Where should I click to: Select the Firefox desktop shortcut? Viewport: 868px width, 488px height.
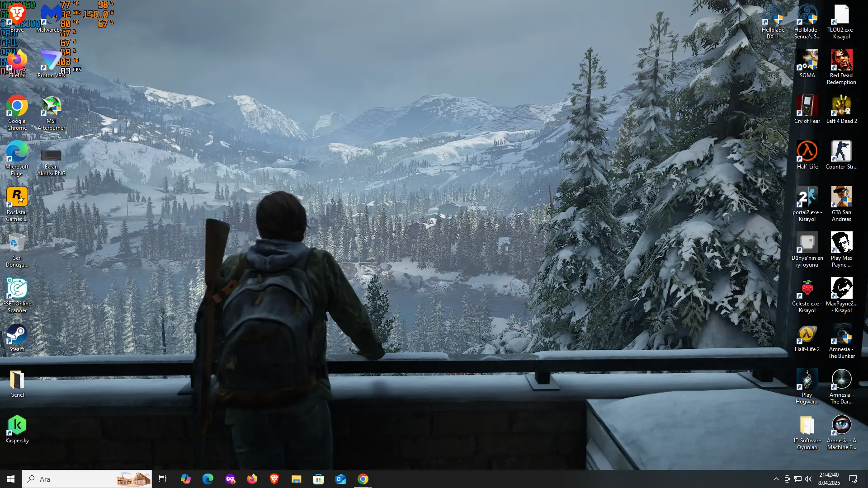[17, 64]
